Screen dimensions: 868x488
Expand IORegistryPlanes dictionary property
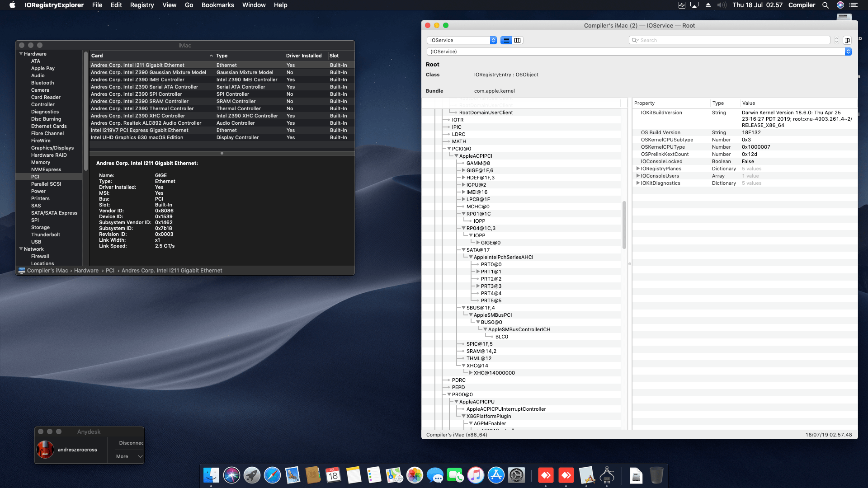click(x=638, y=169)
